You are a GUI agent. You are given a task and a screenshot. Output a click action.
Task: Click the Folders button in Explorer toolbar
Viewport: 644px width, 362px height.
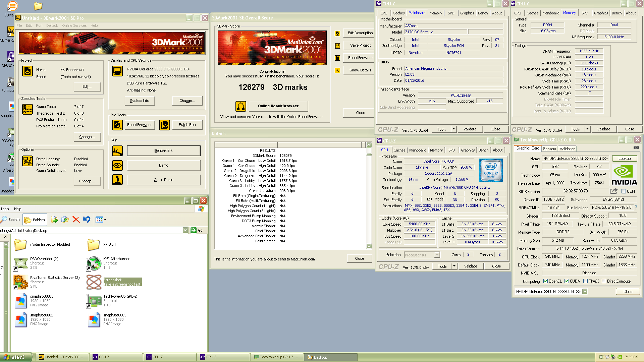pyautogui.click(x=35, y=220)
